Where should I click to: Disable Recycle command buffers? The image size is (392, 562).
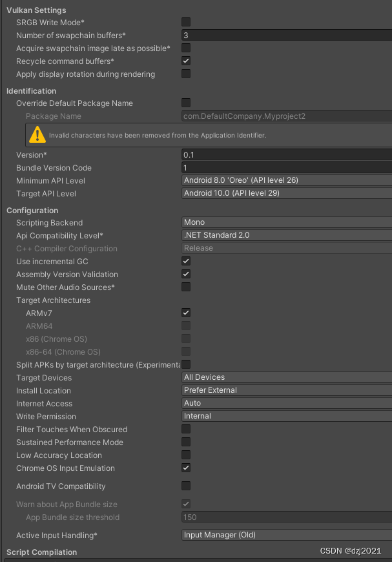pyautogui.click(x=186, y=61)
